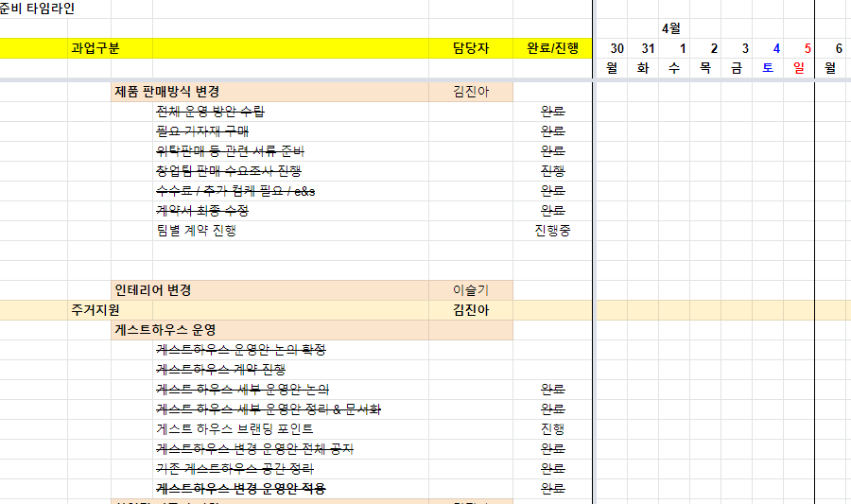Viewport: 851px width, 504px height.
Task: Select the 이슬기 assignee cell
Action: point(471,290)
